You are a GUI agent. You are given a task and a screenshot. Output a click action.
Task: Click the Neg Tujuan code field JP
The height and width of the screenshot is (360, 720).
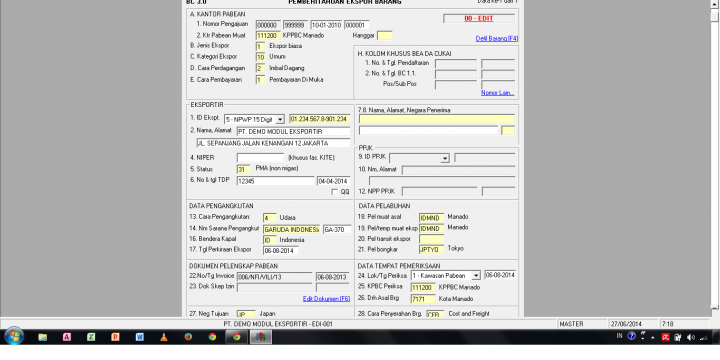[246, 314]
